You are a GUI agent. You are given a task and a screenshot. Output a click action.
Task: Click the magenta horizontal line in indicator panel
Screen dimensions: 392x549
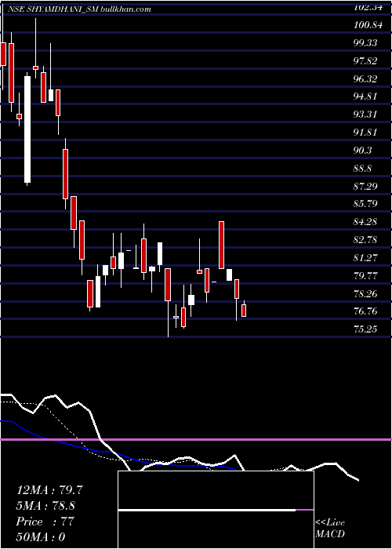click(196, 439)
